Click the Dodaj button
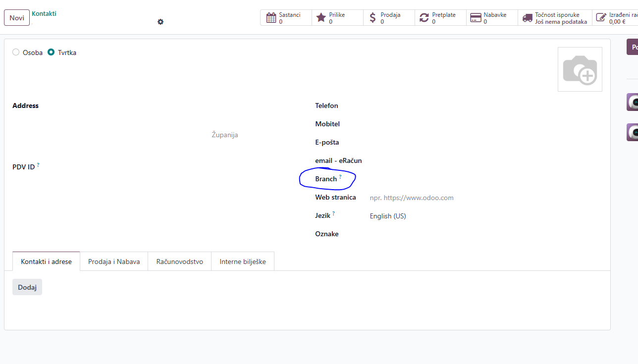The height and width of the screenshot is (364, 638). coord(27,287)
